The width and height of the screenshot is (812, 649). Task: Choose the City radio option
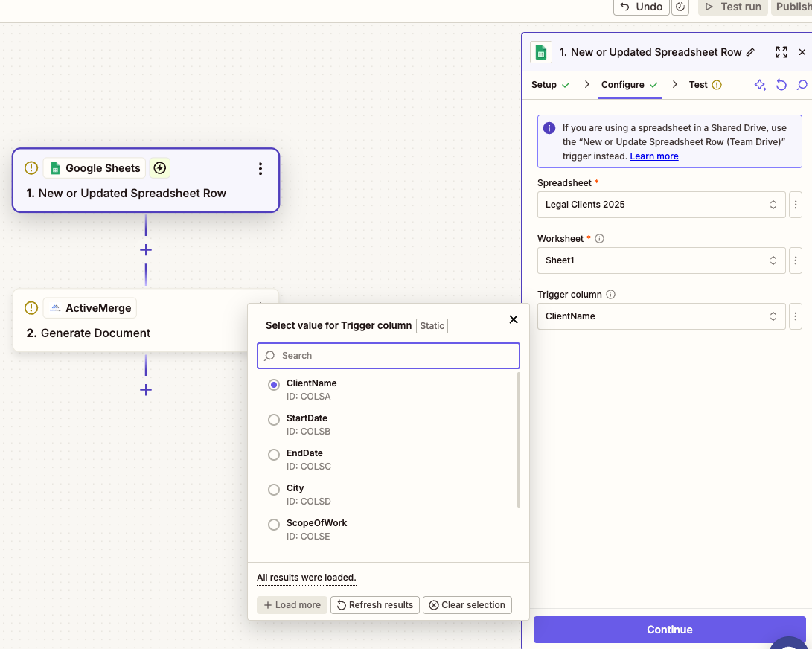274,490
